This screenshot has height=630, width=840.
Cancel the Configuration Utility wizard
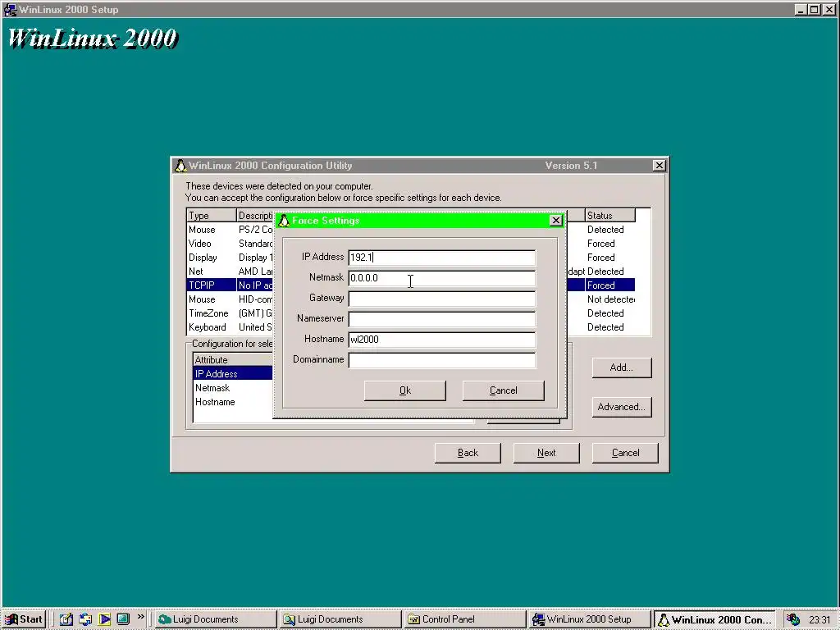pos(625,453)
